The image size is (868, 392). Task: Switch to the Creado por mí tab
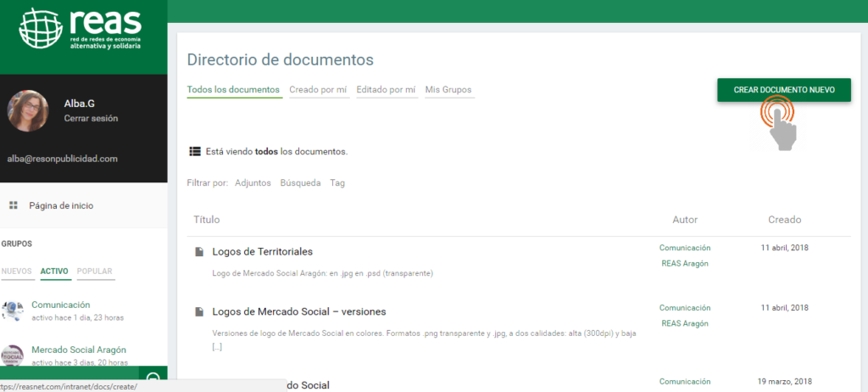(x=319, y=90)
